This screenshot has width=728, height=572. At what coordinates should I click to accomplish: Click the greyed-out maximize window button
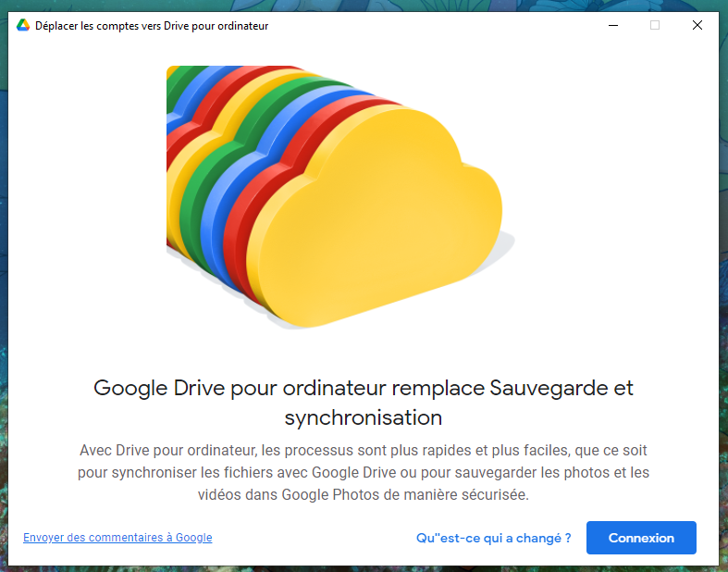(x=655, y=26)
